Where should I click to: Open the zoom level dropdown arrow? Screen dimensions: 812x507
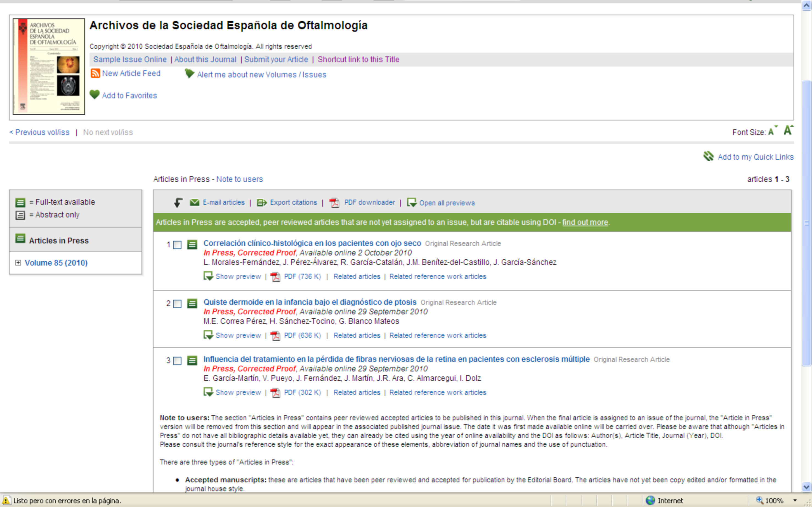(x=795, y=501)
